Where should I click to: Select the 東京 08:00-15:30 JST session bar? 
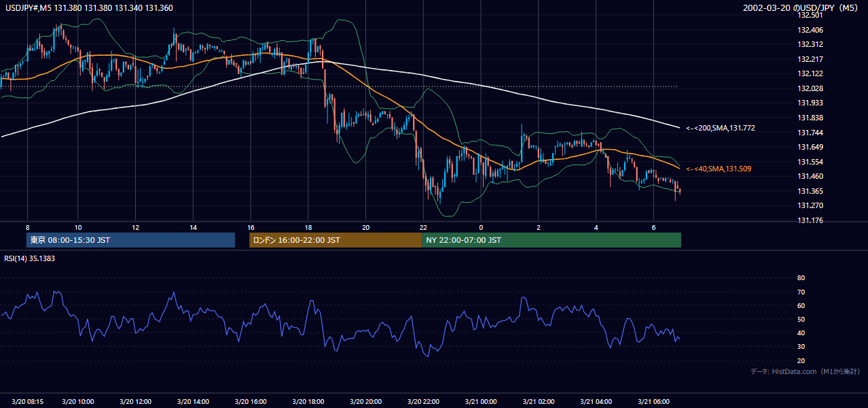[131, 240]
